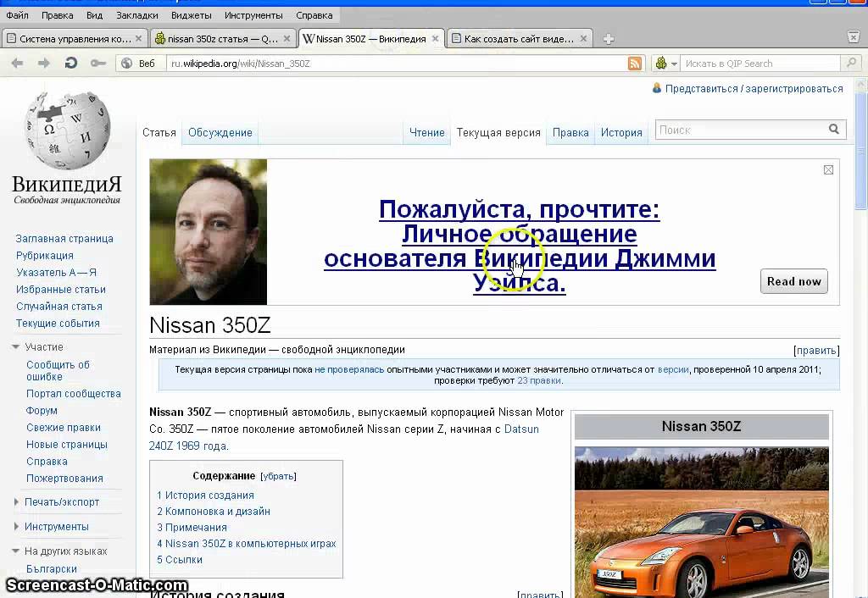868x598 pixels.
Task: Select the Обсуждение page tab
Action: tap(220, 133)
